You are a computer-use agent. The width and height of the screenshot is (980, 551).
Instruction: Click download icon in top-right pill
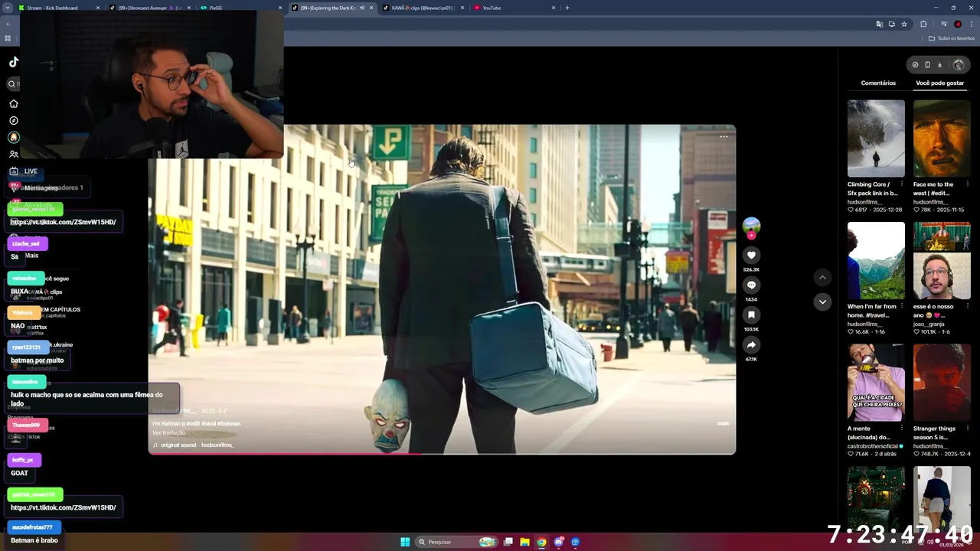(x=940, y=65)
